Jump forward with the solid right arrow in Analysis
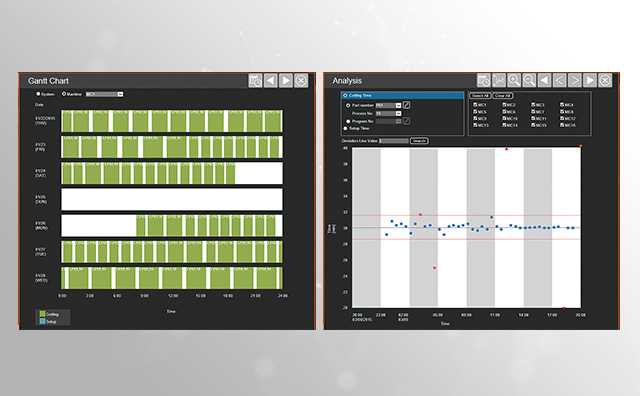This screenshot has width=640, height=396. (590, 80)
